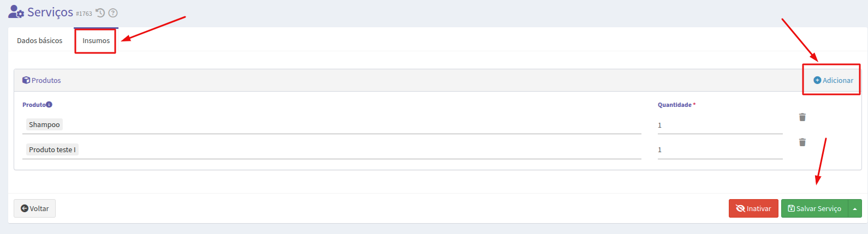Screen dimensions: 868x234
Task: Focus the Quantidade field for Shampoo
Action: point(720,125)
